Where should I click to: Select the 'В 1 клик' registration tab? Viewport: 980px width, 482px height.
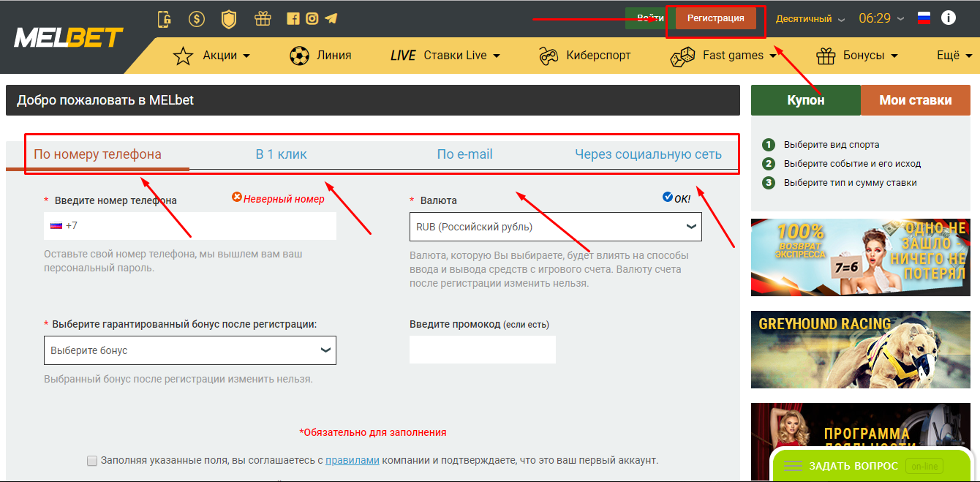(281, 154)
